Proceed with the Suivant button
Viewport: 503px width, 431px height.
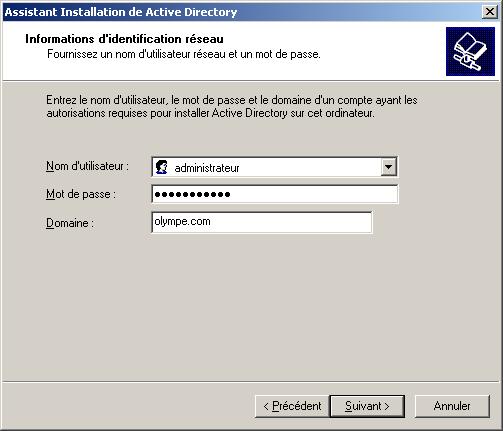click(x=367, y=406)
